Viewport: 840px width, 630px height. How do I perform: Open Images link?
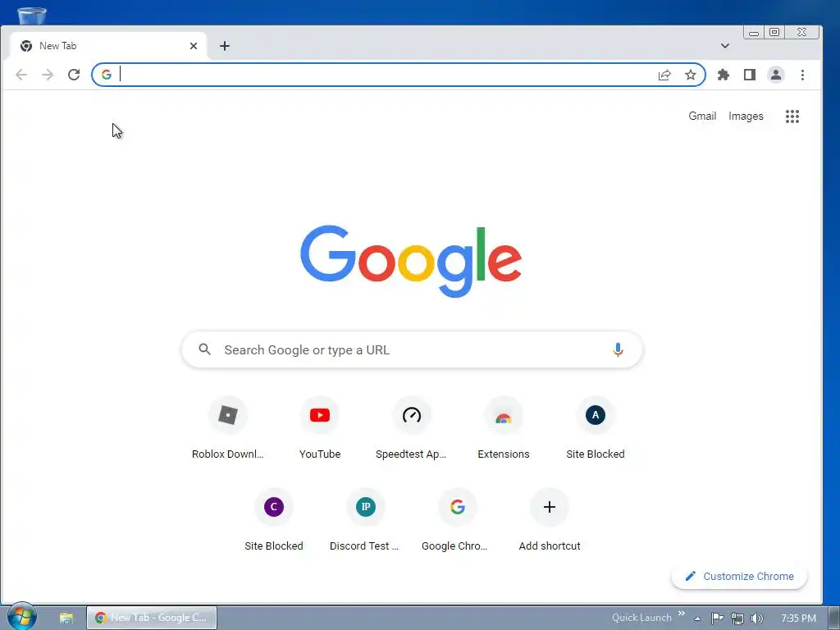pos(746,116)
